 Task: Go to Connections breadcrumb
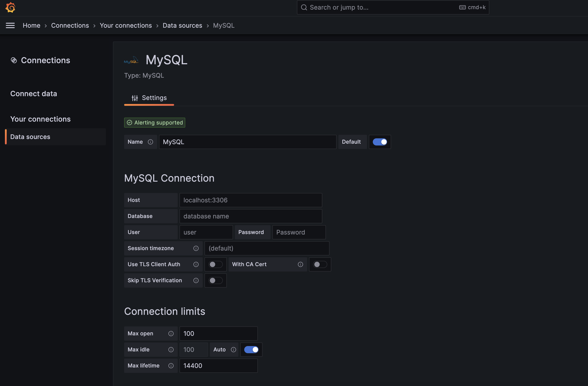[x=70, y=25]
